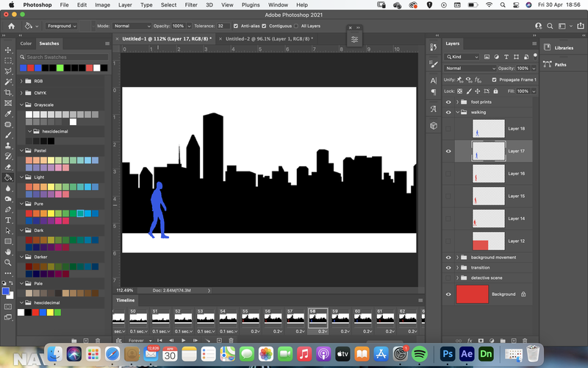Toggle the Anti-alias checkbox

pyautogui.click(x=235, y=26)
